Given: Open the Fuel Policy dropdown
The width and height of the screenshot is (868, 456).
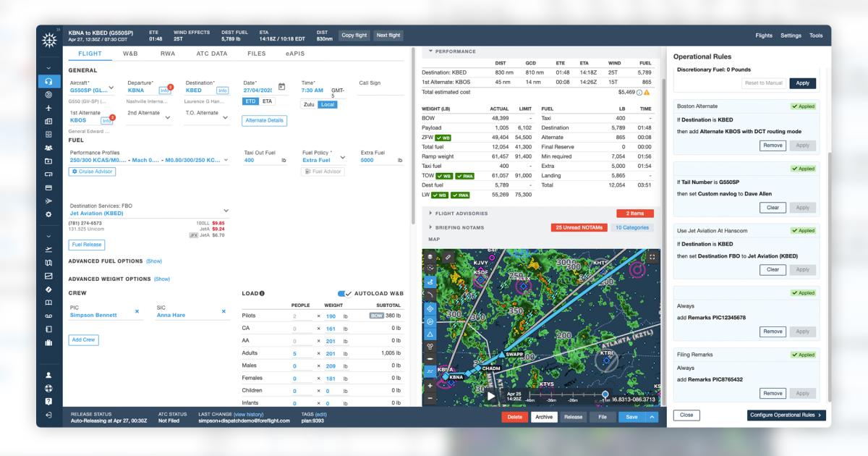Looking at the screenshot, I should (342, 157).
